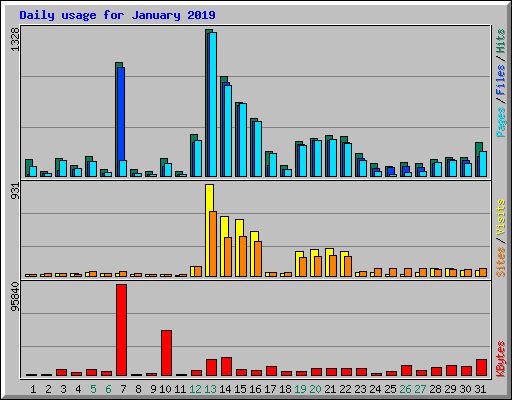The height and width of the screenshot is (400, 512).
Task: Click day label 1 on the x-axis
Action: (33, 389)
